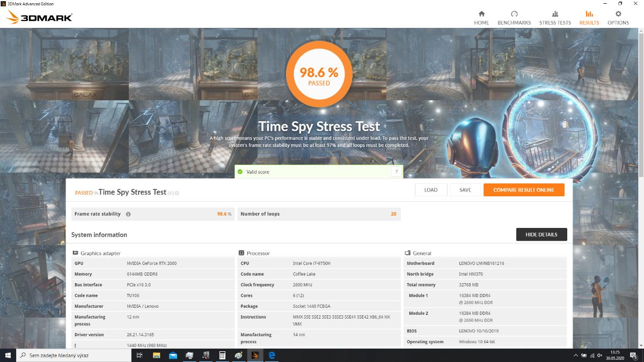644x362 pixels.
Task: Click the Windows taskbar search box
Action: pyautogui.click(x=75, y=355)
